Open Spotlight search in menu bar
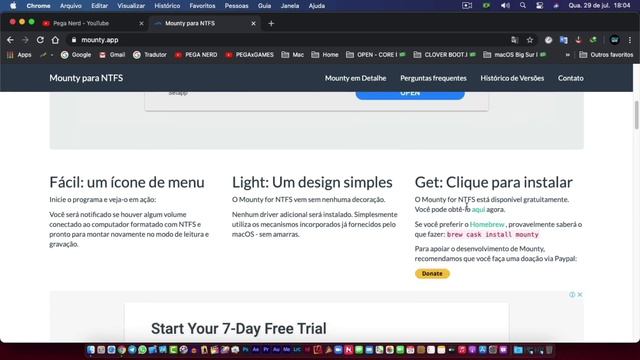Viewport: 640px width, 360px height. (x=523, y=6)
